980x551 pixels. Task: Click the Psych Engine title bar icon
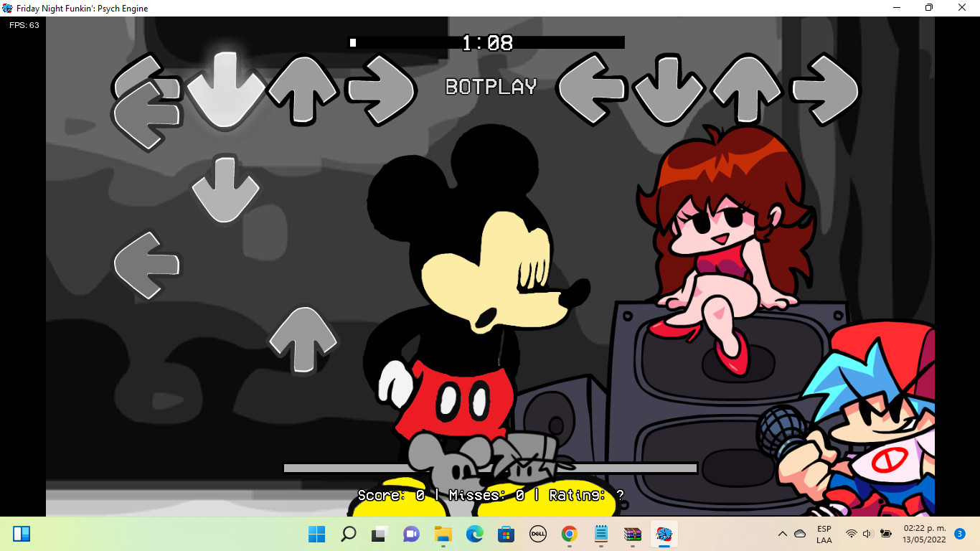tap(7, 8)
